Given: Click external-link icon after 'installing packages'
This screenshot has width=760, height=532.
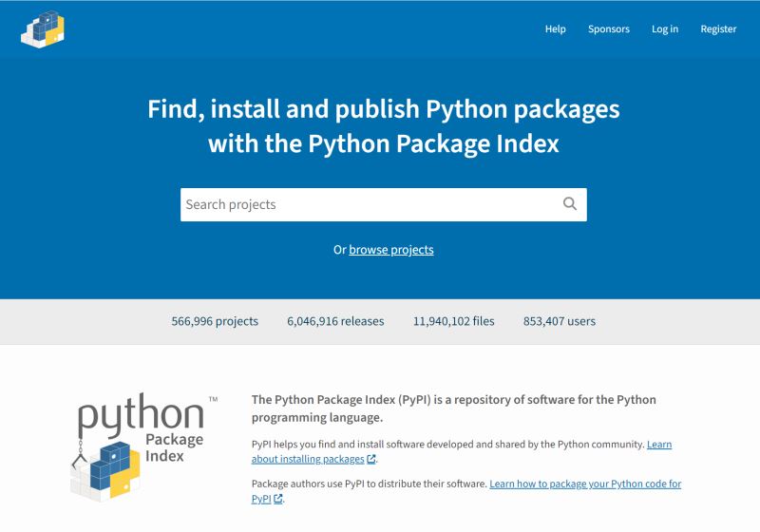Looking at the screenshot, I should click(372, 460).
